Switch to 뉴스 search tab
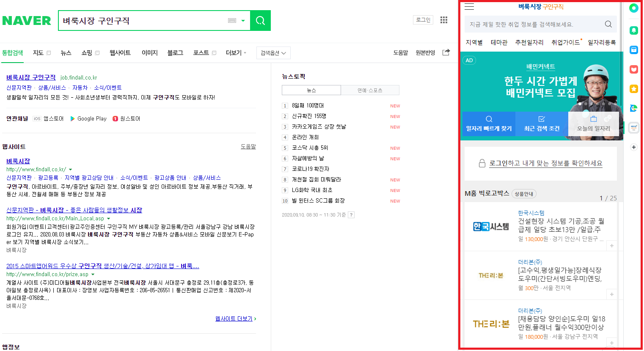The image size is (644, 351). 66,53
